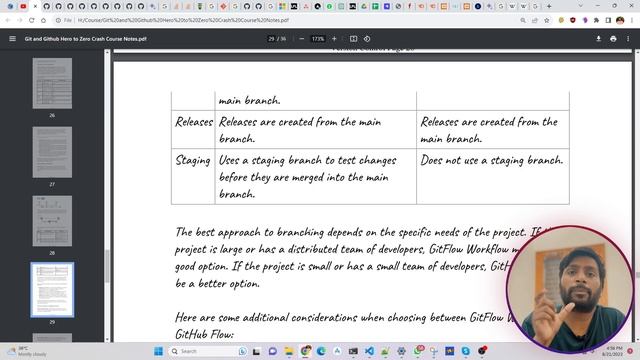640x360 pixels.
Task: Open the Windows Start menu
Action: point(158,351)
